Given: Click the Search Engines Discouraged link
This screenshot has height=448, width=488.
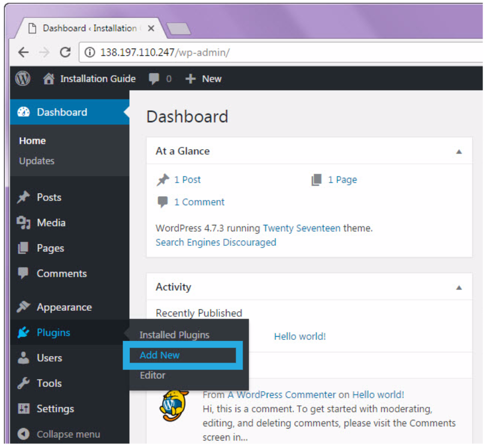Looking at the screenshot, I should [216, 242].
